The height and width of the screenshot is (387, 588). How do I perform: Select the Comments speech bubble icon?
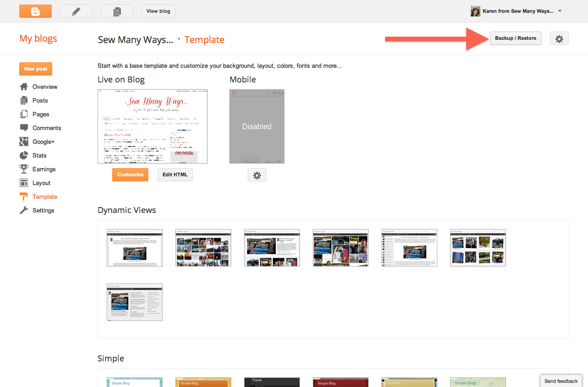pos(24,128)
